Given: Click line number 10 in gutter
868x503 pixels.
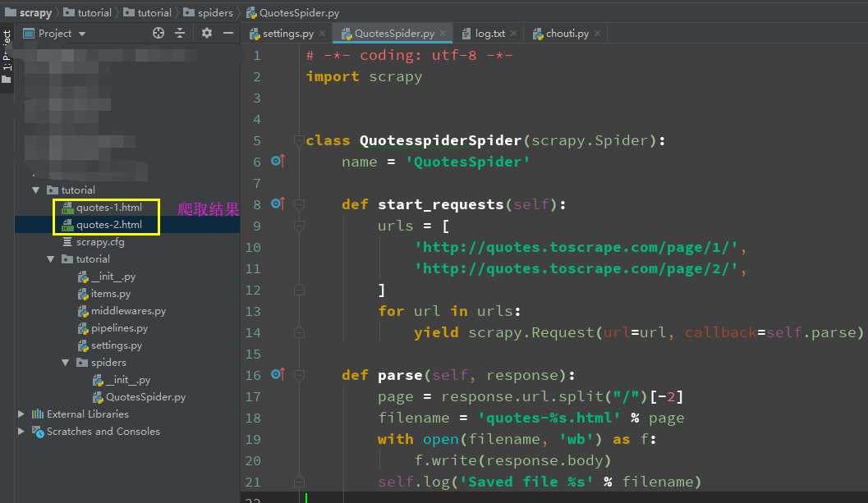Looking at the screenshot, I should [x=253, y=247].
